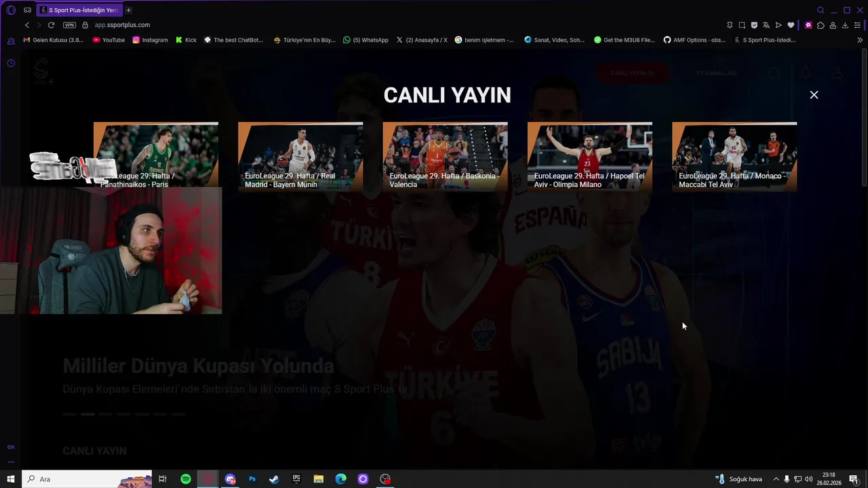Open Spotify from the taskbar
Screen dimensions: 868x488
[186, 479]
